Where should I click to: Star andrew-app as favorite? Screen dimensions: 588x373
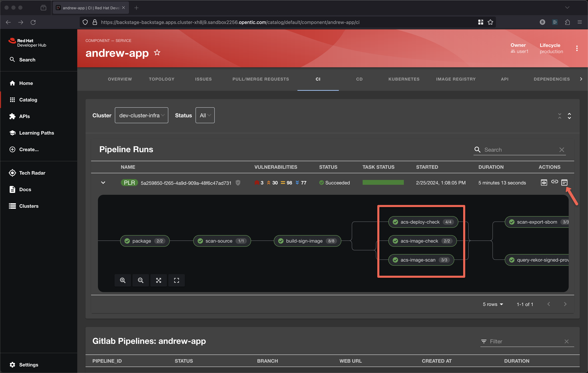(x=157, y=52)
